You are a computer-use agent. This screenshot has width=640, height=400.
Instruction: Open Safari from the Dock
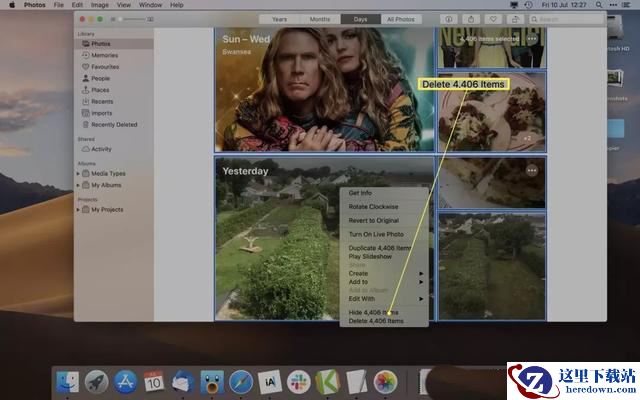[x=241, y=382]
